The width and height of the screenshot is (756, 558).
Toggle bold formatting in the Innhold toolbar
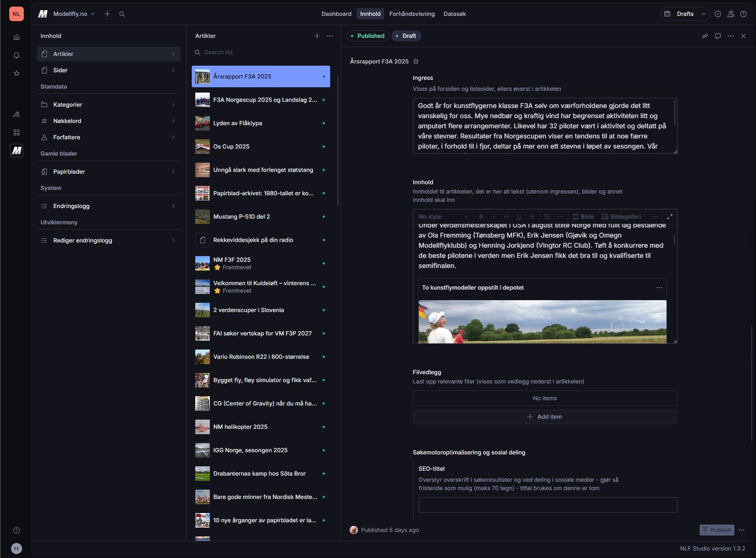[x=481, y=216]
